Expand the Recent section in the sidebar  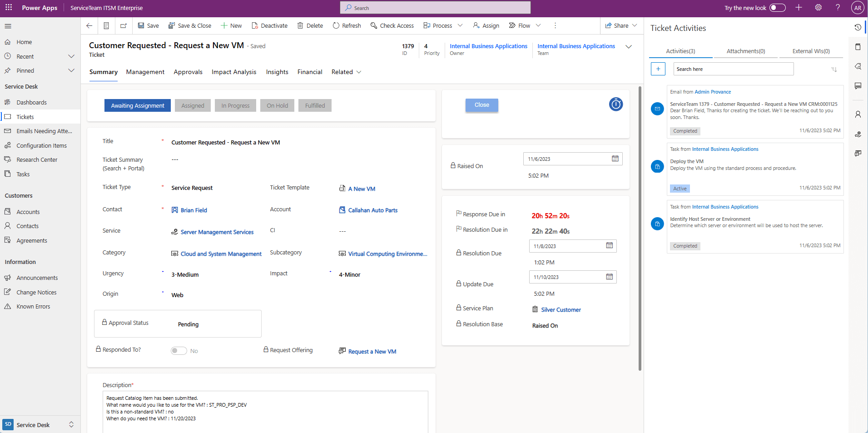click(71, 56)
